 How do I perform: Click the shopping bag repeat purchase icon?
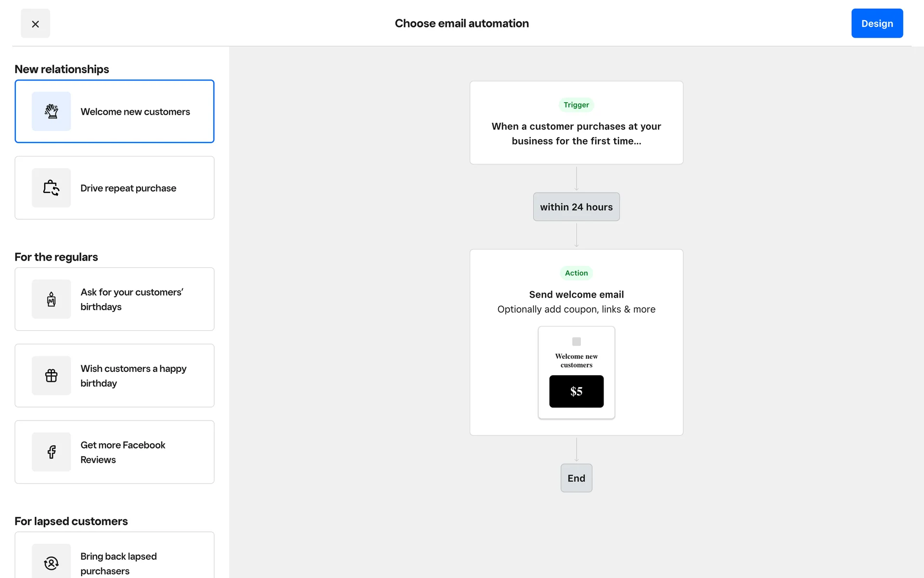tap(51, 188)
